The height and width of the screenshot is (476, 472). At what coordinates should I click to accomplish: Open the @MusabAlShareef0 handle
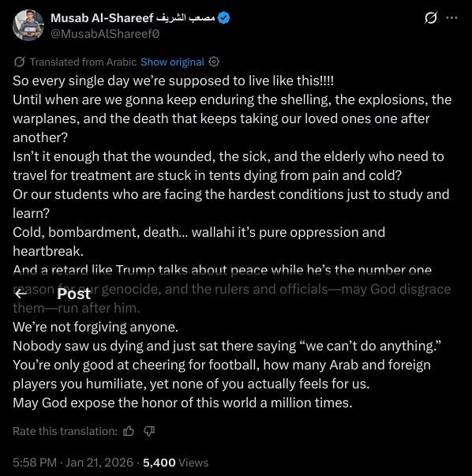[105, 34]
